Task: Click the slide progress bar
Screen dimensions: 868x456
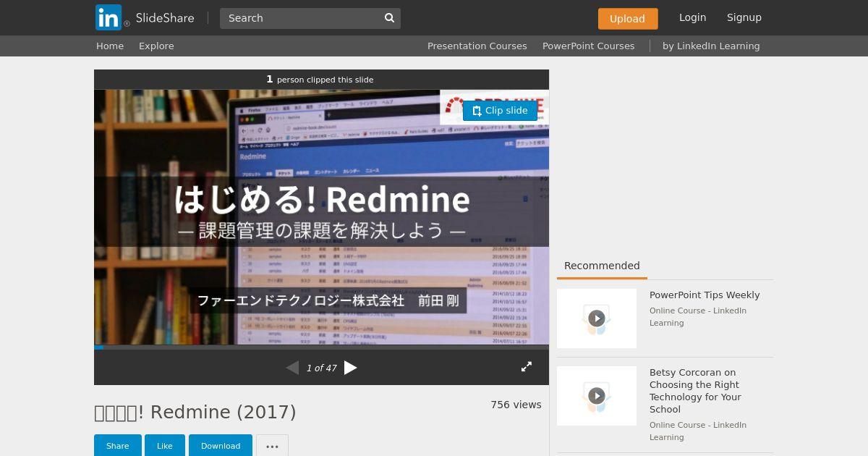Action: coord(321,347)
